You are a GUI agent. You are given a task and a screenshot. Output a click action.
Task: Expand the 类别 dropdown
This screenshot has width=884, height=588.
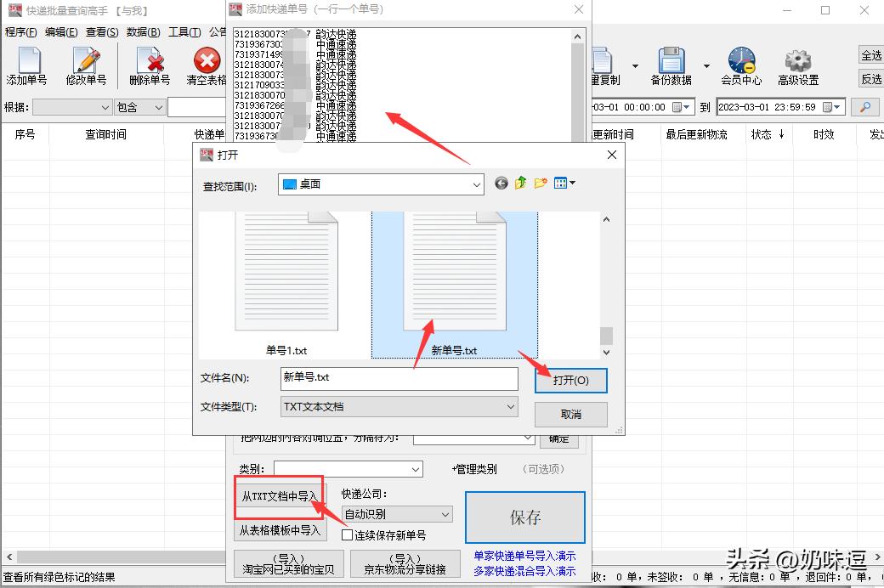[416, 469]
